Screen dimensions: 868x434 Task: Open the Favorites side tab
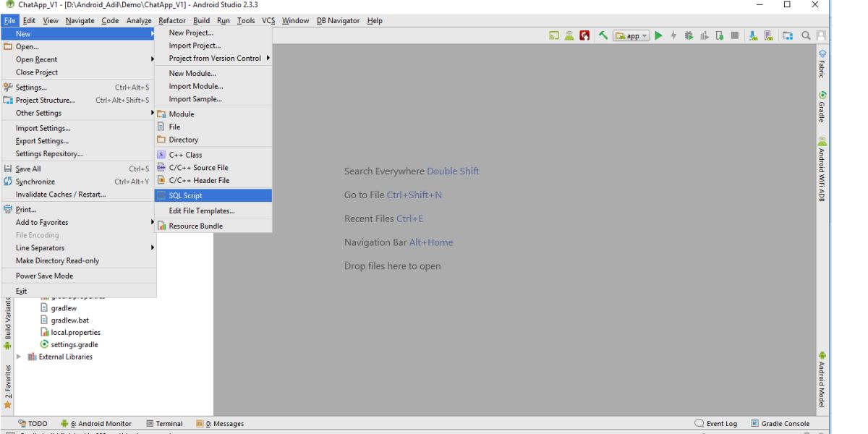(8, 386)
